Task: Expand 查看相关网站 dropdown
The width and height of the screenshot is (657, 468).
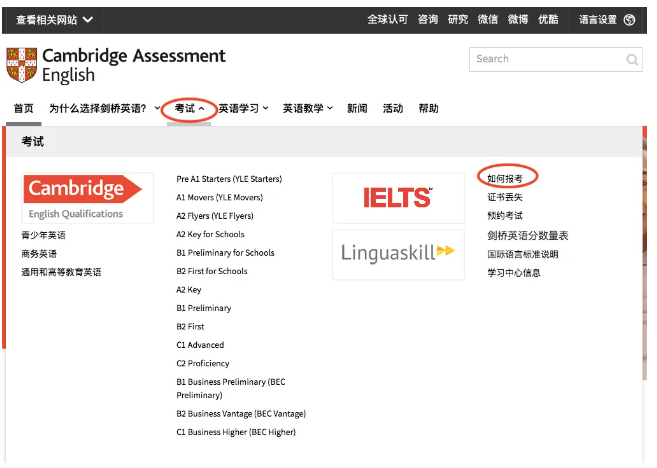Action: pos(54,20)
